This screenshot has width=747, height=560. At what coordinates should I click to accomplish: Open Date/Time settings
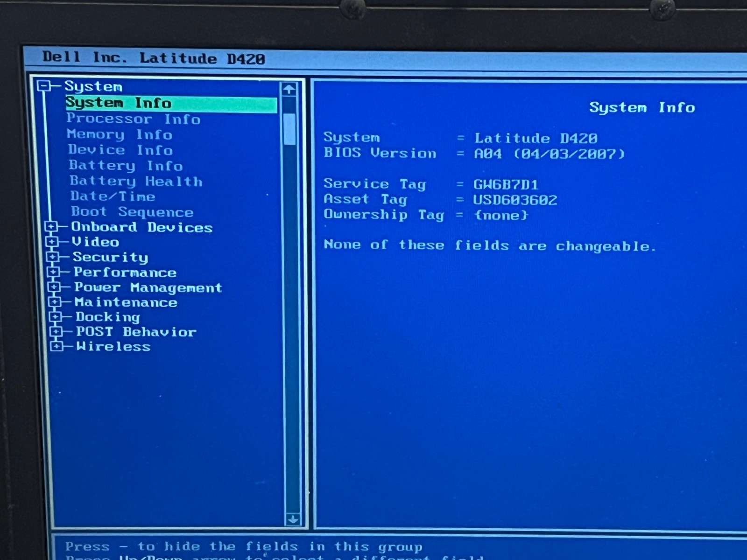point(113,196)
